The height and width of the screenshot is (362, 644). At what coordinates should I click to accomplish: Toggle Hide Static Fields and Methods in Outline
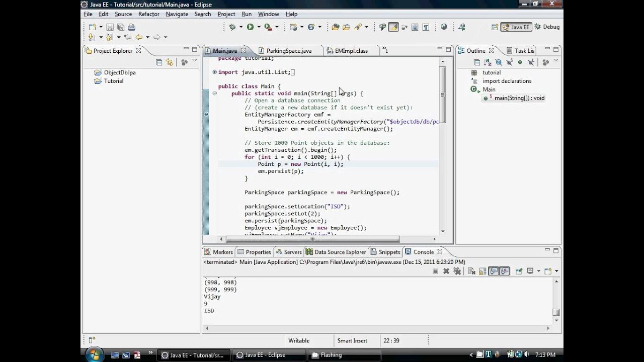(509, 62)
